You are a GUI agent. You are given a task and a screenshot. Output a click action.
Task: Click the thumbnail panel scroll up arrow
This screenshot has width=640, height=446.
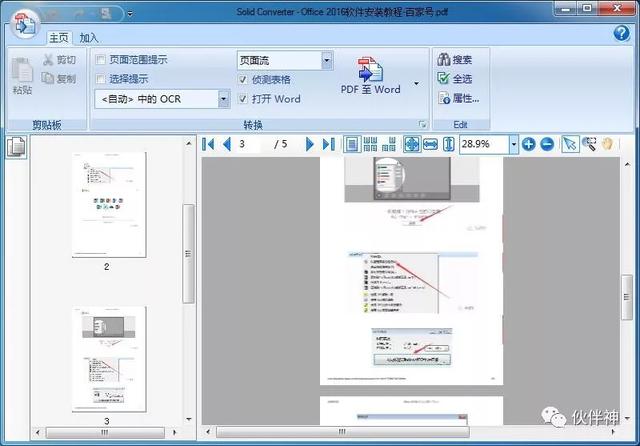[189, 144]
